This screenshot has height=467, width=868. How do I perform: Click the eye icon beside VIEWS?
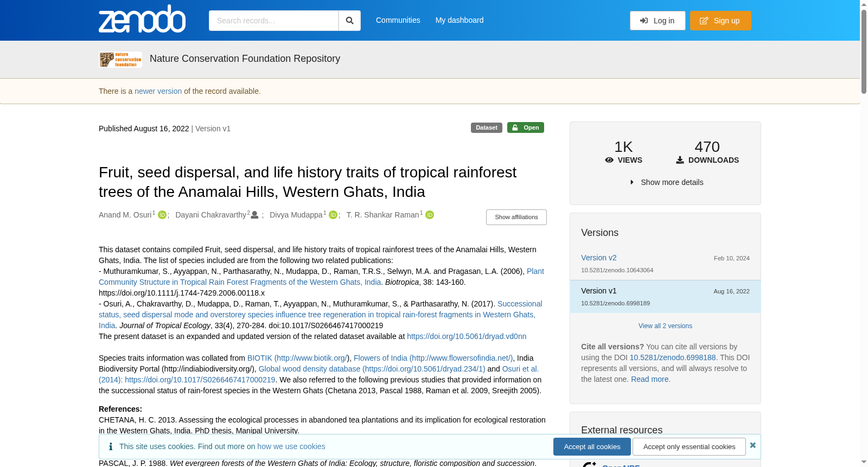609,160
